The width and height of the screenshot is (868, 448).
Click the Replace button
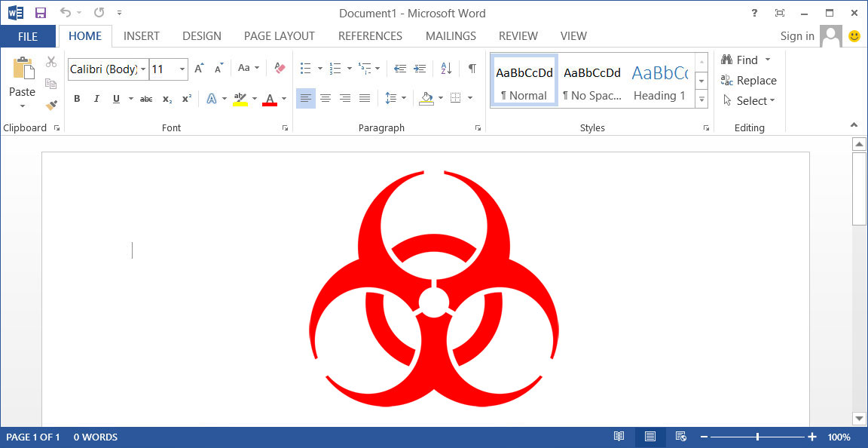pos(748,81)
